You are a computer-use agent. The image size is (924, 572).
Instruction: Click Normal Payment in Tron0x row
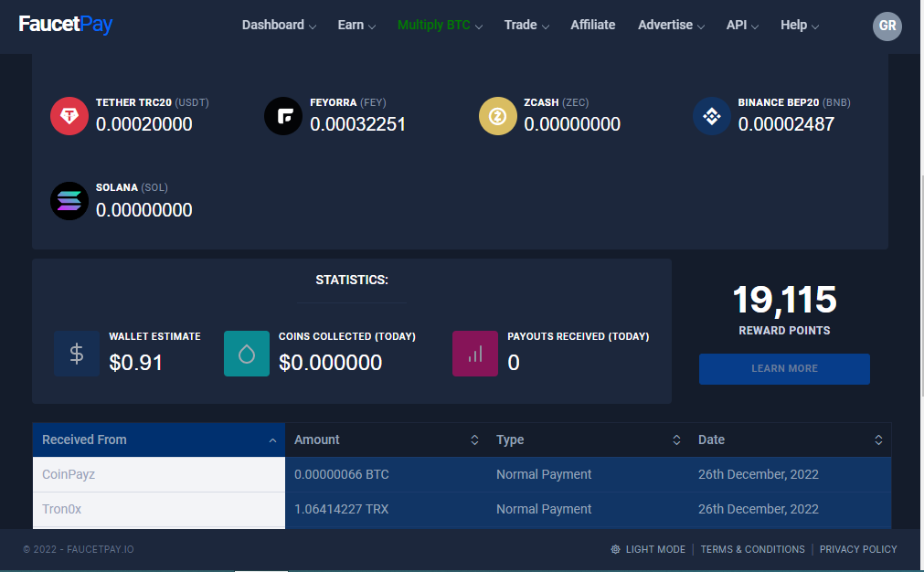543,510
